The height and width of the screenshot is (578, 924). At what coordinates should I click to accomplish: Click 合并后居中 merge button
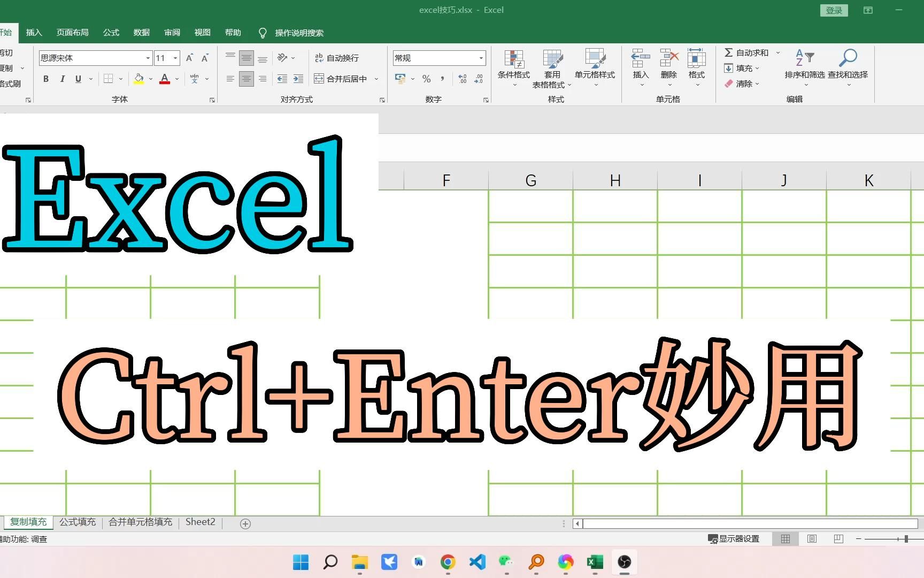(341, 79)
